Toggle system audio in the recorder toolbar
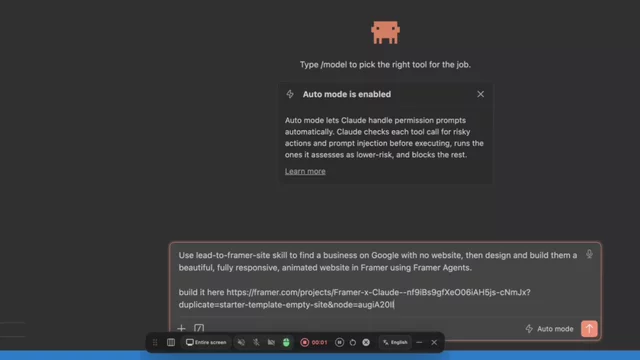This screenshot has height=360, width=640. [x=241, y=342]
